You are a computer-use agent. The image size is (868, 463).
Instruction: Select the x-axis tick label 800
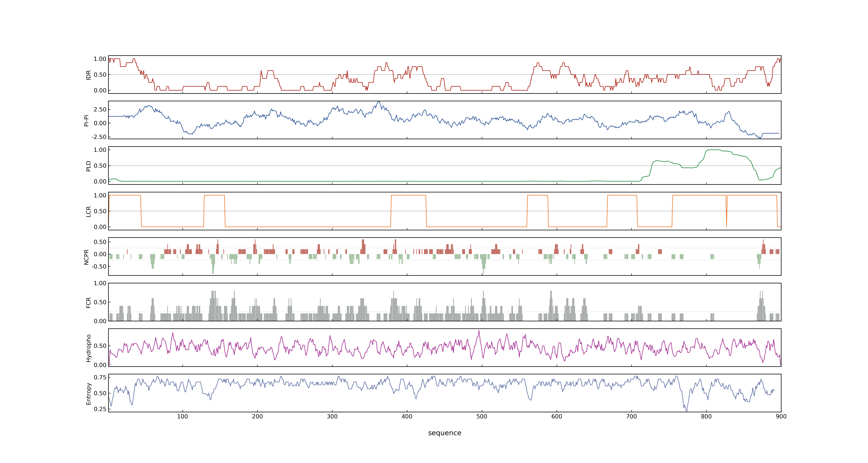pyautogui.click(x=706, y=416)
